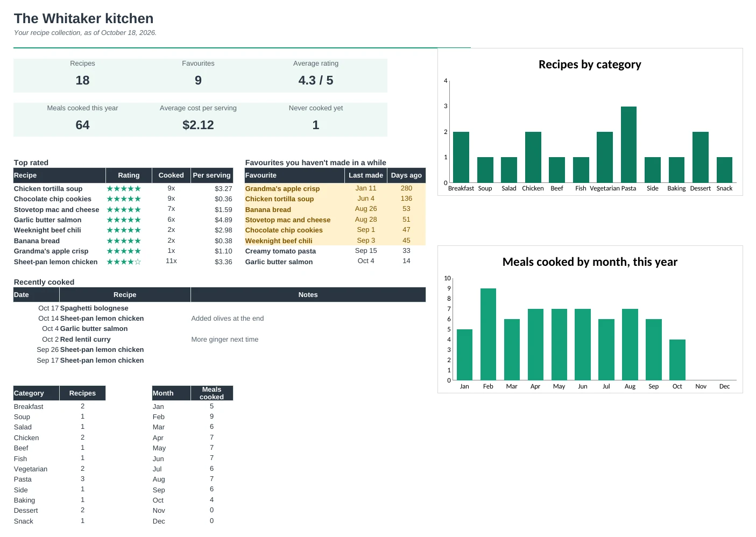Click the Notes column header in Recently cooked

point(308,295)
